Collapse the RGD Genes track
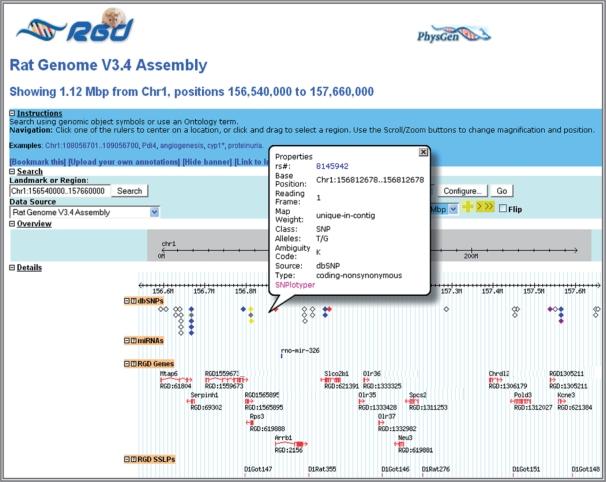The image size is (606, 482). 127,364
